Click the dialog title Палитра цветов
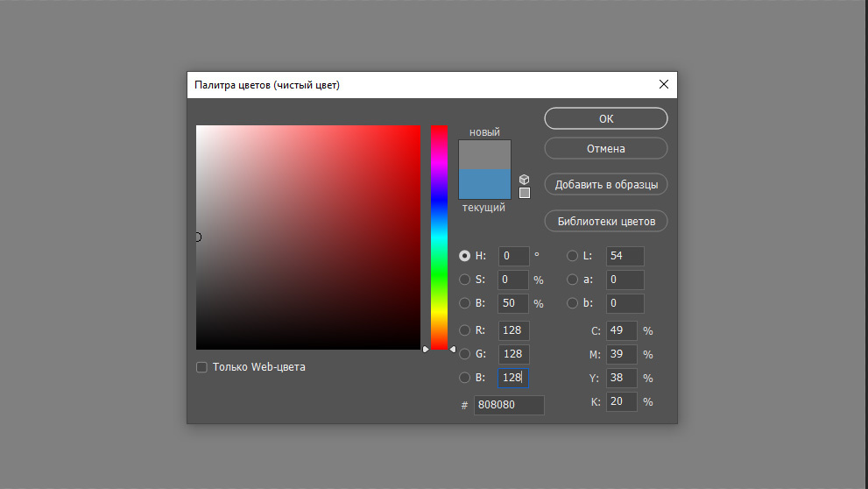This screenshot has width=868, height=489. [267, 85]
